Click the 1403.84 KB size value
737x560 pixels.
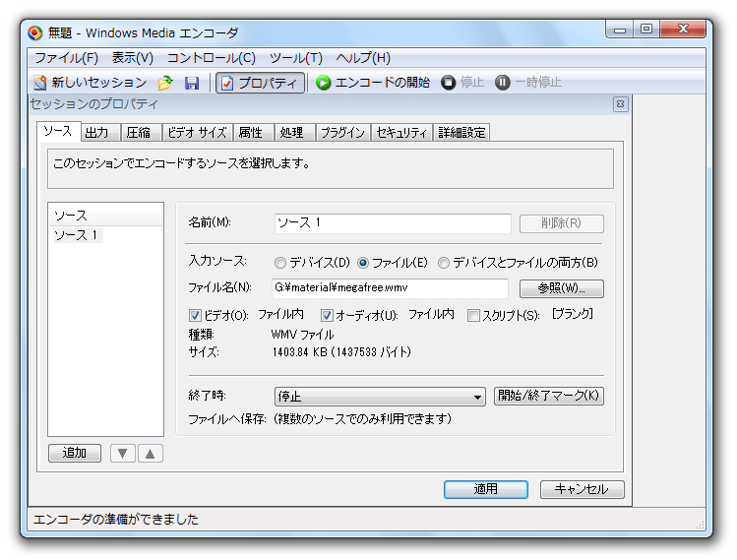point(341,352)
